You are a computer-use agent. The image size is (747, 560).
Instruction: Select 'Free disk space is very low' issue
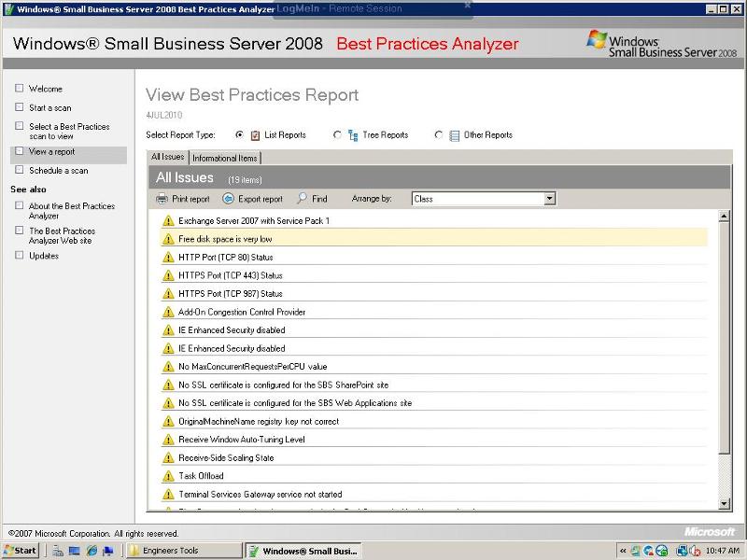[x=434, y=239]
